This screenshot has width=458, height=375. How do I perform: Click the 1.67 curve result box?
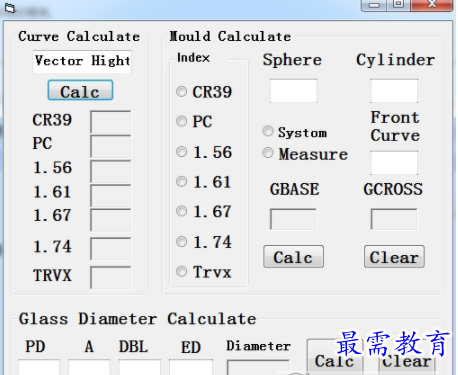[111, 220]
